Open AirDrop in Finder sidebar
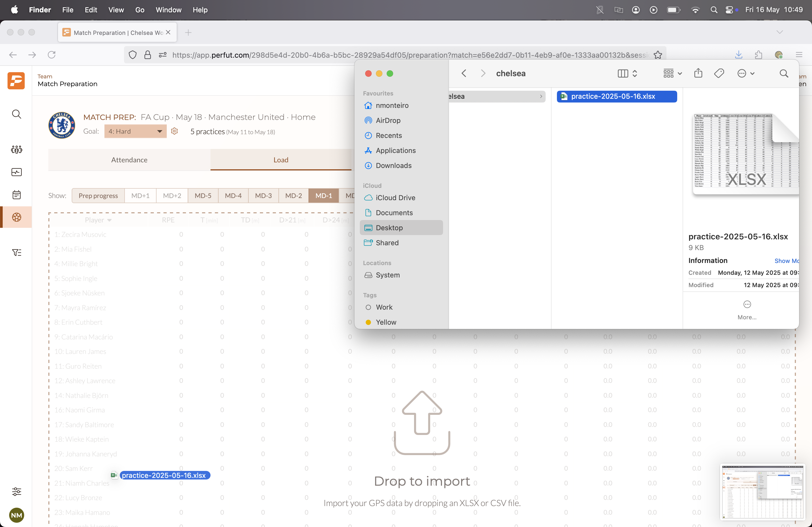812x527 pixels. coord(401,120)
